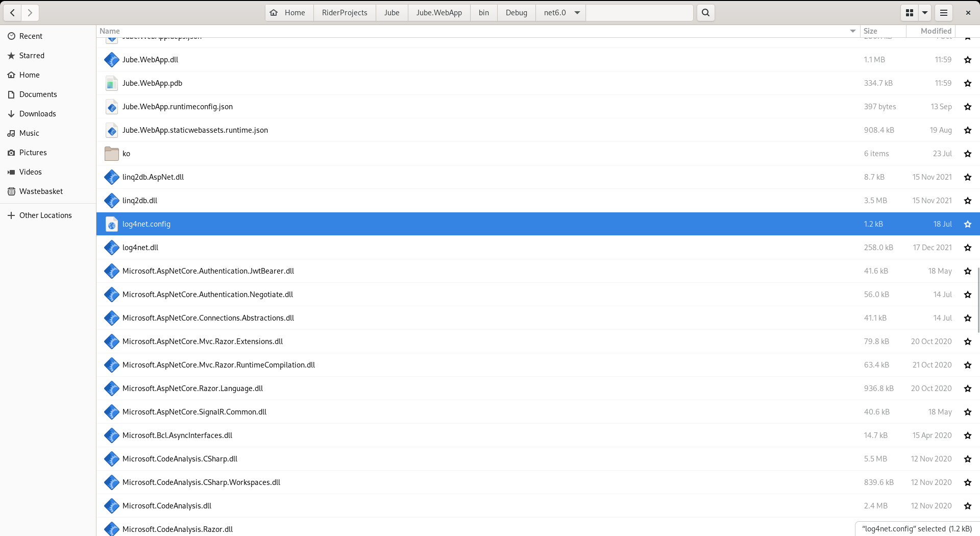The height and width of the screenshot is (536, 980).
Task: Select the ko folder icon
Action: [112, 154]
